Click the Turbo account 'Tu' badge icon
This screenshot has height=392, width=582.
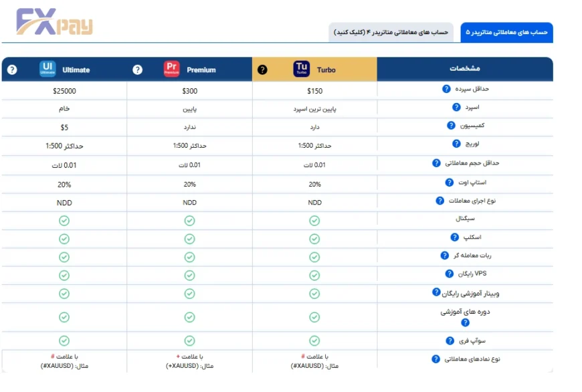300,68
